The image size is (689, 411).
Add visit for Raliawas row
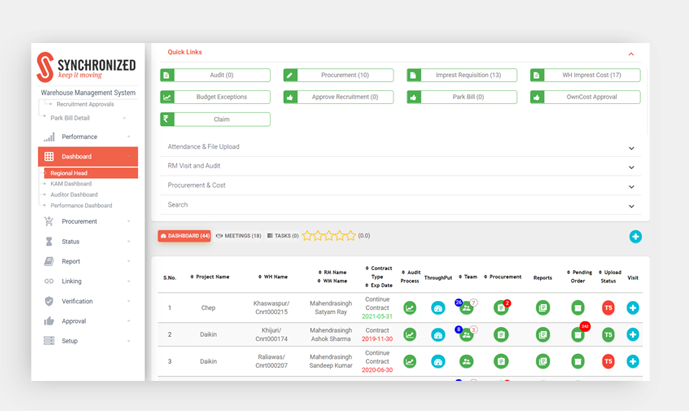pos(633,361)
